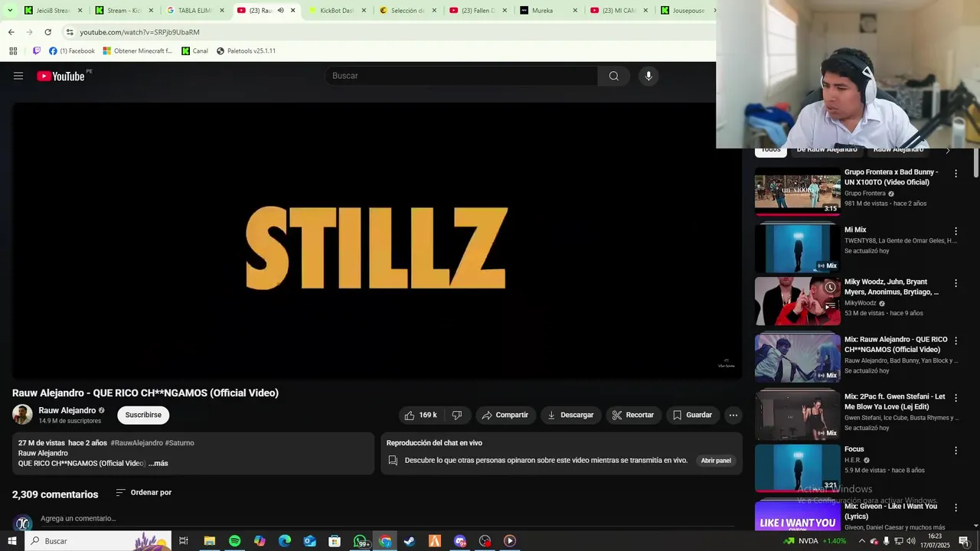980x551 pixels.
Task: Switch to the TABLA ELIM Google tab
Action: tap(194, 11)
